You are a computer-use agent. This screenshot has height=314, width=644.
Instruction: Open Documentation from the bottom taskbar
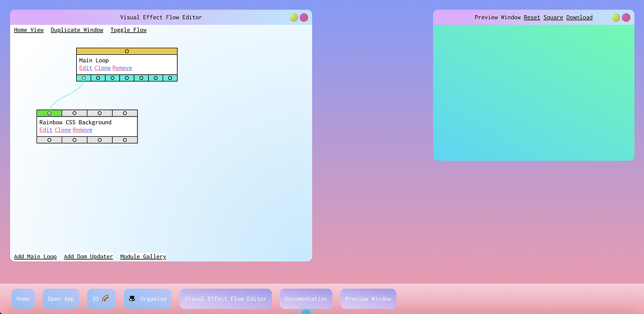pos(306,298)
